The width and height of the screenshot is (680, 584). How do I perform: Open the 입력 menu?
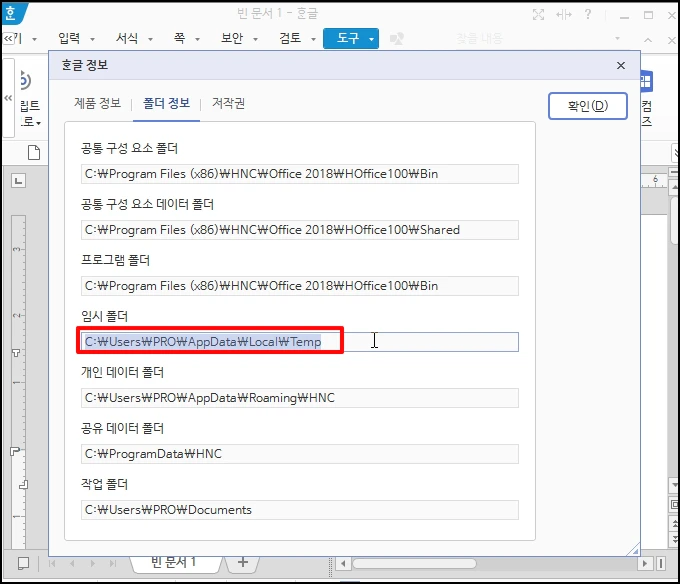click(69, 39)
